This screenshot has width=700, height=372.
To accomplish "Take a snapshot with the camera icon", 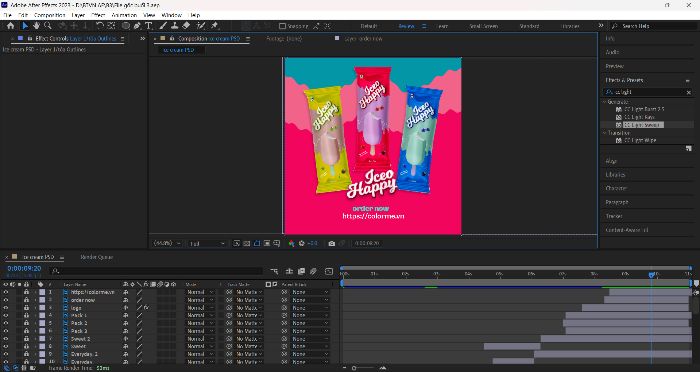I will pos(331,243).
